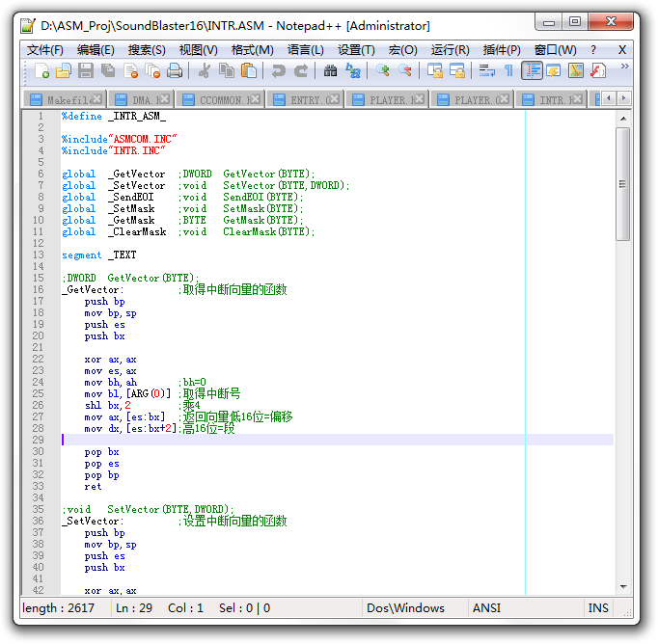Toggle word wrap in the toolbar

coord(487,70)
